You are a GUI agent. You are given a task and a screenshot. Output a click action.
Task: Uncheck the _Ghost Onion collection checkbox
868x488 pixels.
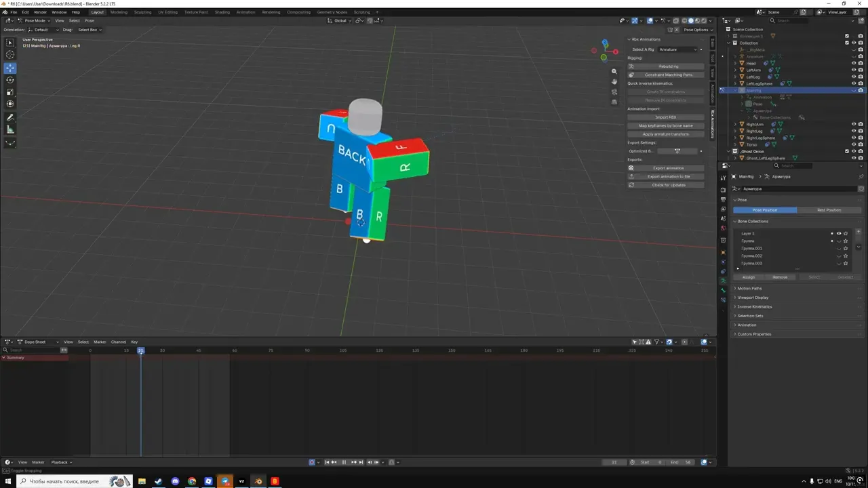[x=847, y=151]
